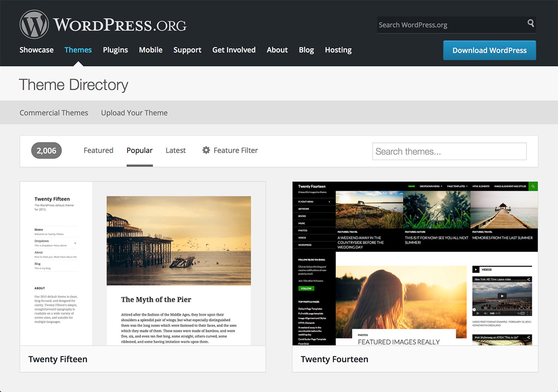Click the Theme Directory heading
558x392 pixels.
tap(73, 85)
